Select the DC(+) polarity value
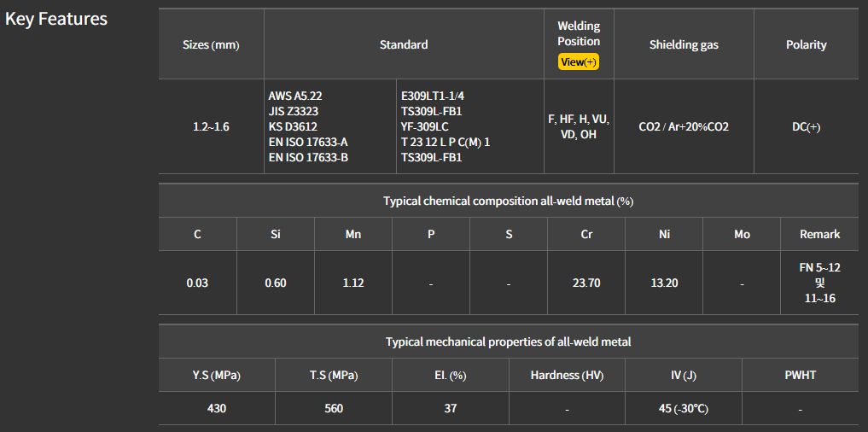 pos(806,126)
